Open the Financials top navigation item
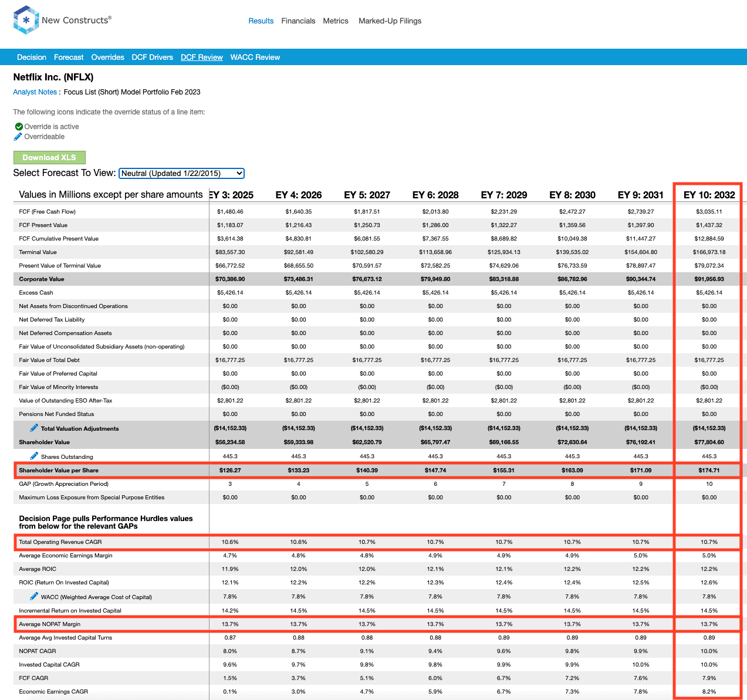The width and height of the screenshot is (747, 700). tap(298, 21)
